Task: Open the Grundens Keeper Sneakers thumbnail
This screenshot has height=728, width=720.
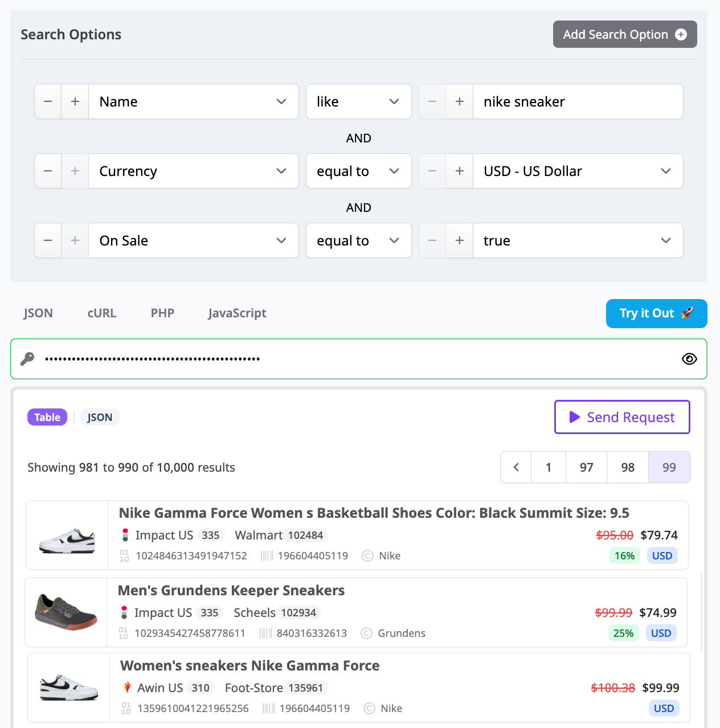Action: (66, 611)
